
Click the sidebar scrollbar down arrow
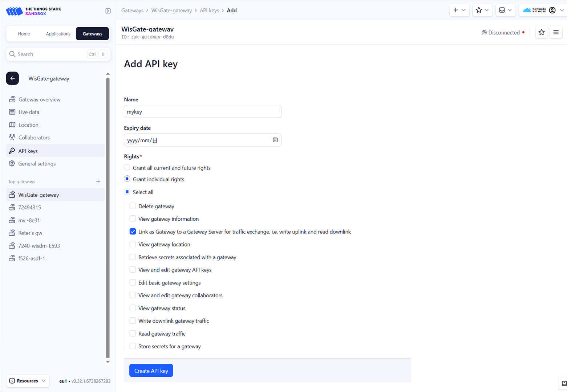(x=108, y=362)
